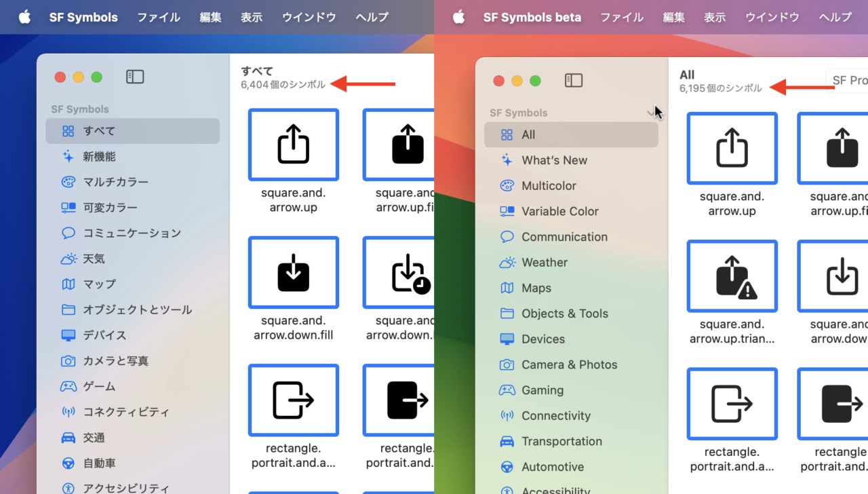This screenshot has height=494, width=868.
Task: Open Communication category
Action: (571, 237)
